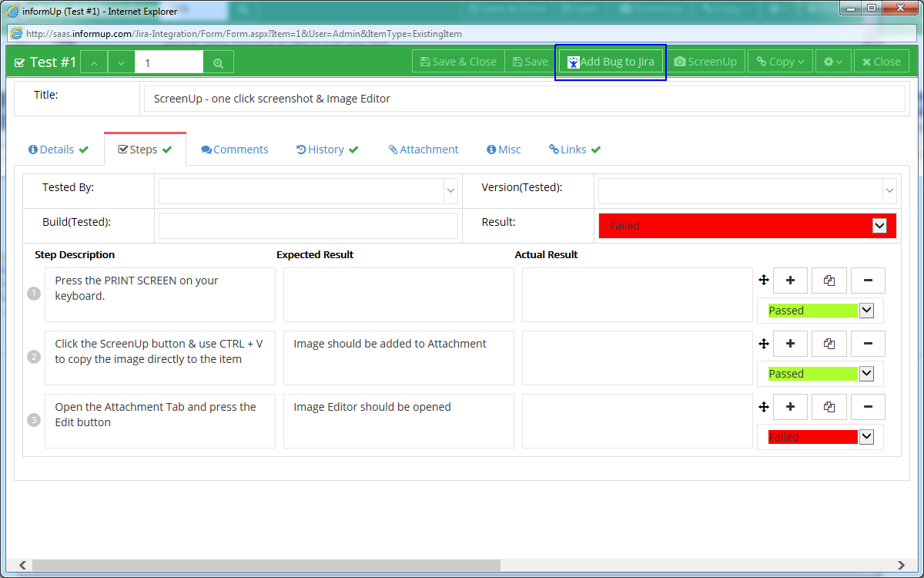The image size is (924, 578).
Task: Click the item number field showing 1
Action: coord(169,62)
